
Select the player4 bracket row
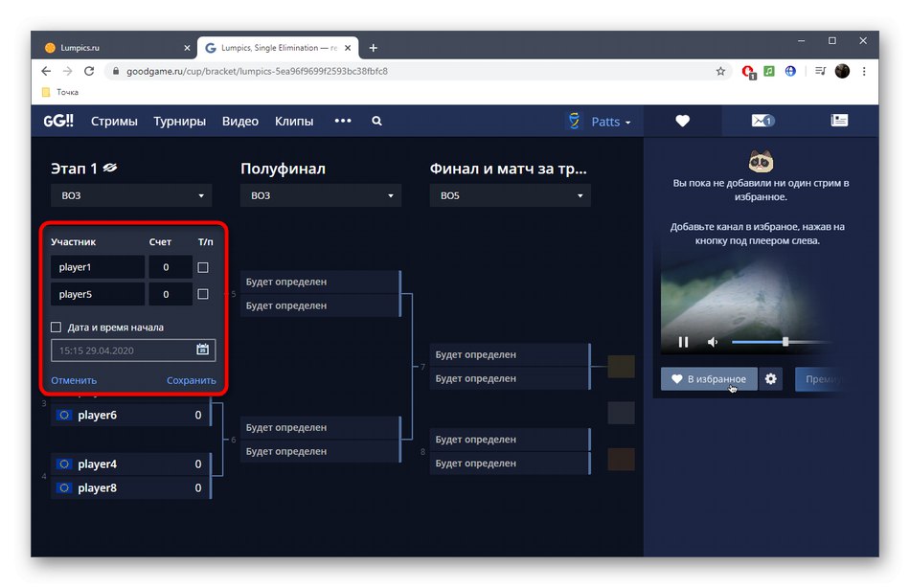tap(130, 464)
